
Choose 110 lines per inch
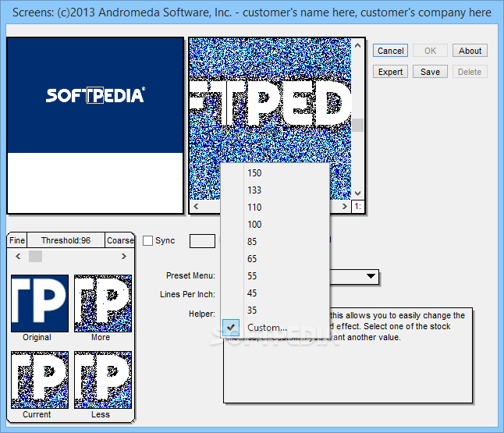point(275,208)
